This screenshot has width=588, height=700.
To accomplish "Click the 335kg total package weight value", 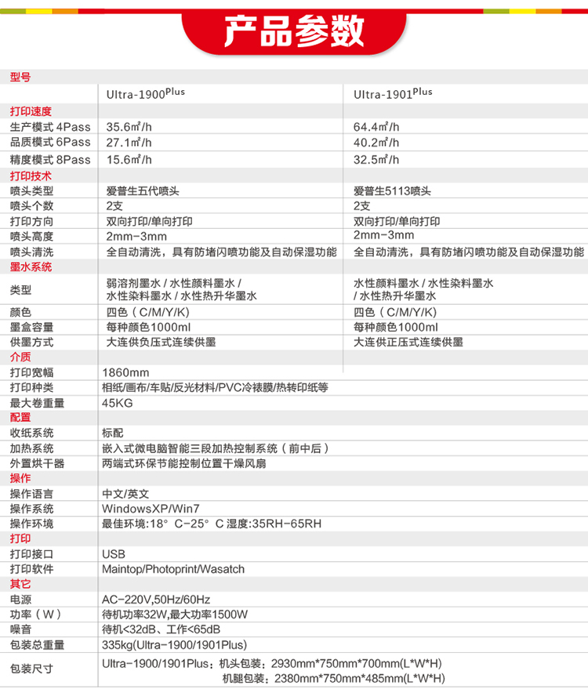I will pyautogui.click(x=174, y=645).
